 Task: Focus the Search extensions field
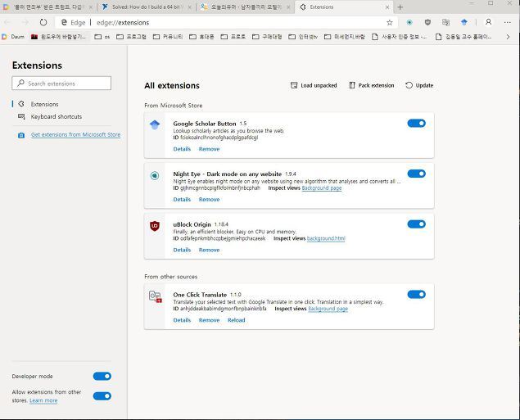coord(61,84)
